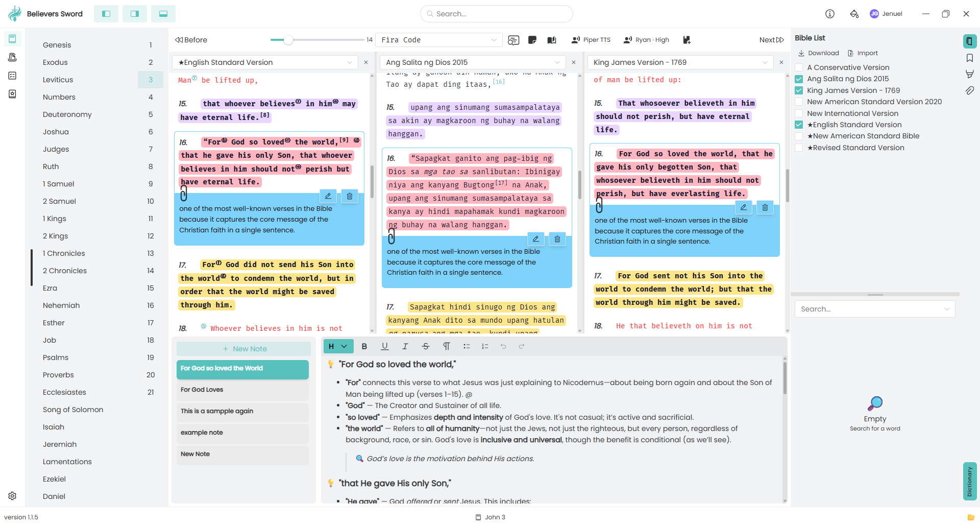Check the A Conservative Version box
Viewport: 980px width, 527px height.
pyautogui.click(x=799, y=67)
